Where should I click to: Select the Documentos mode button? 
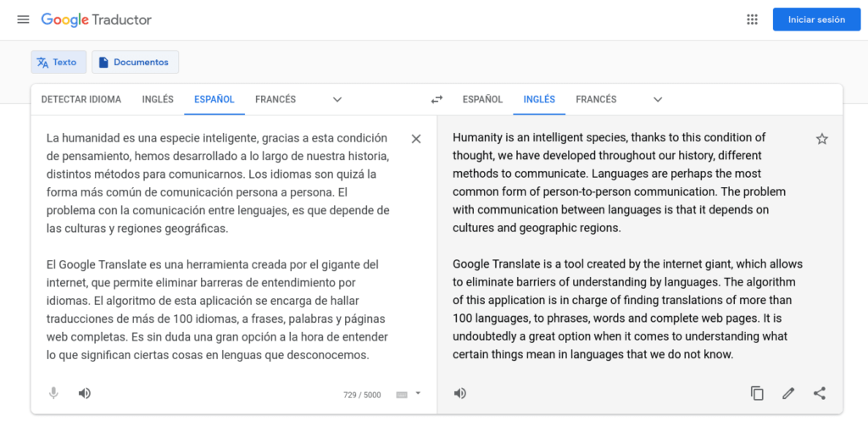[135, 62]
